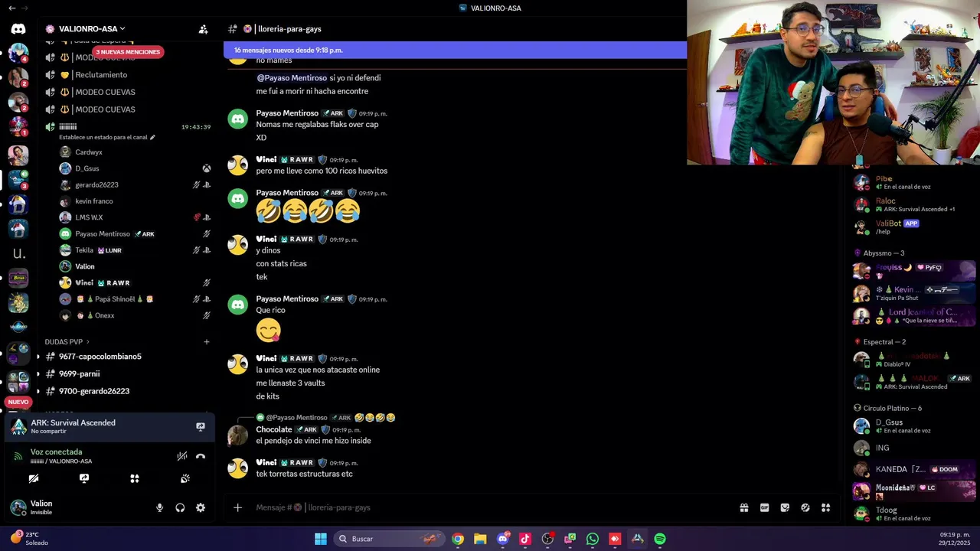Open WhatsApp from taskbar
This screenshot has width=980, height=551.
(593, 539)
